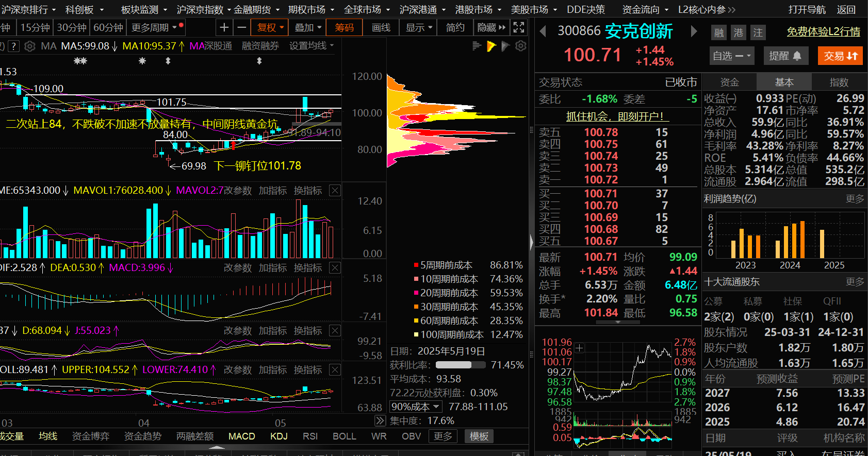The image size is (868, 456).
Task: Enable the RSI indicator
Action: pos(310,436)
